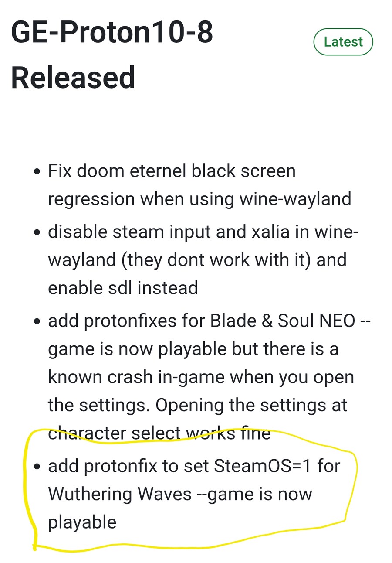Select the disable steam input and xalia line
This screenshot has height=563, width=392.
[x=203, y=232]
